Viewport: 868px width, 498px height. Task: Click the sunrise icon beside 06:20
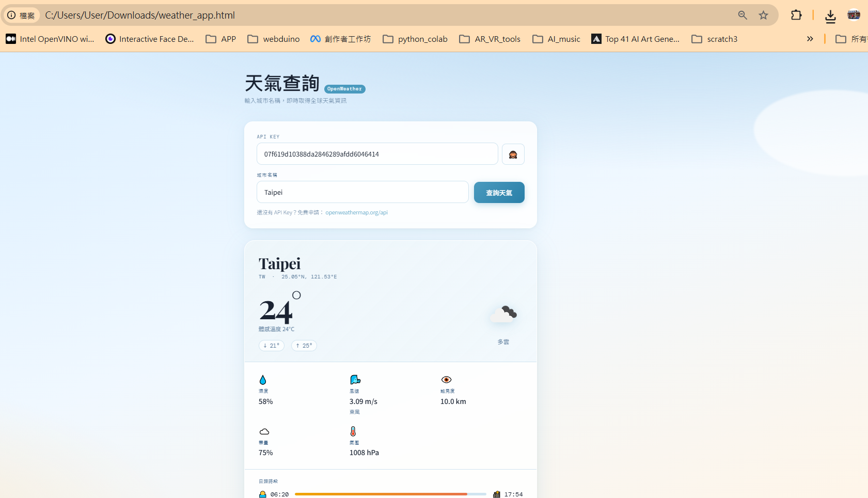point(262,494)
